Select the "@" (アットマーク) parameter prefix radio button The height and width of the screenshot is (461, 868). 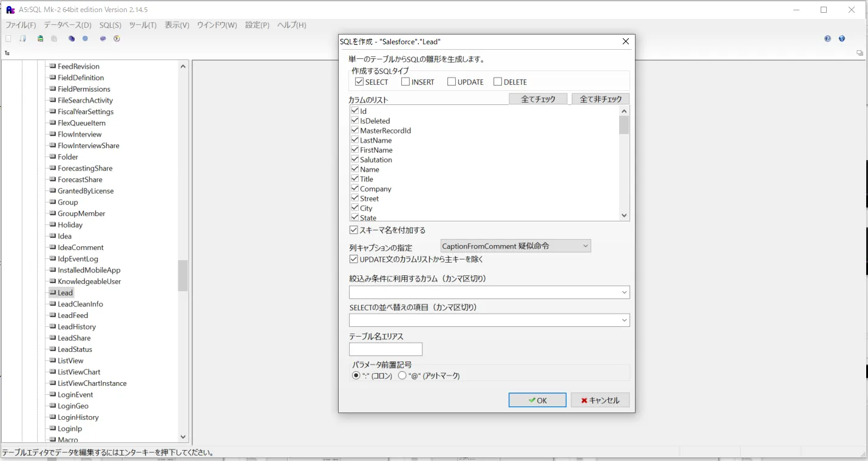(402, 375)
